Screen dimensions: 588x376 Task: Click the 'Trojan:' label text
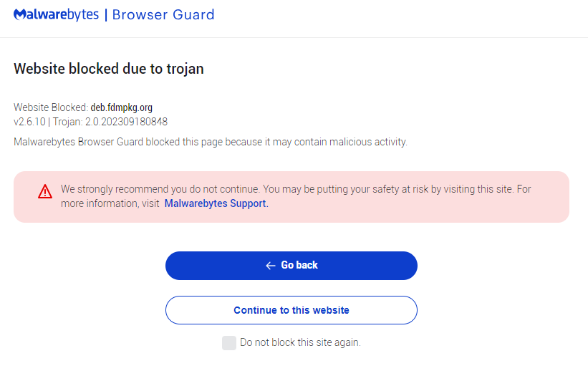(68, 122)
